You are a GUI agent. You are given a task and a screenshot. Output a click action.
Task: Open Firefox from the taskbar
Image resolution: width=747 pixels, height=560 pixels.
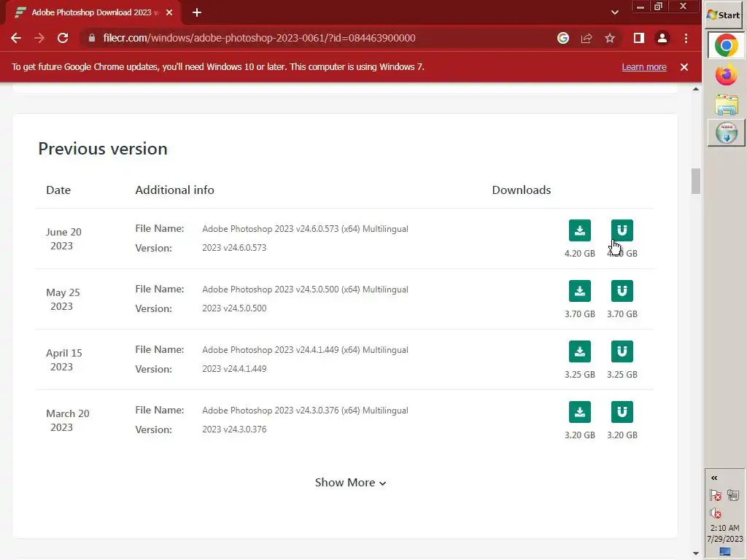coord(726,75)
